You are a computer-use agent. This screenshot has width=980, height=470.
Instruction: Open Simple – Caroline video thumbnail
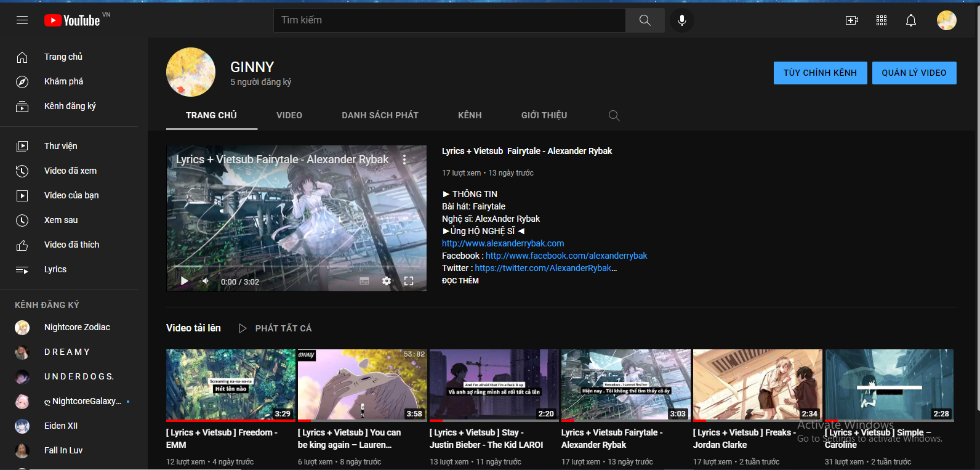[x=890, y=386]
